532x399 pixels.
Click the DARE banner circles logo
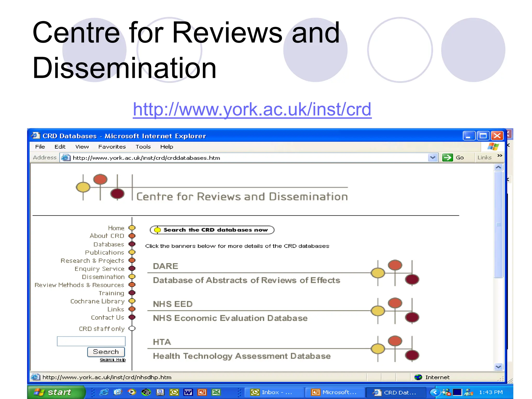coord(395,273)
